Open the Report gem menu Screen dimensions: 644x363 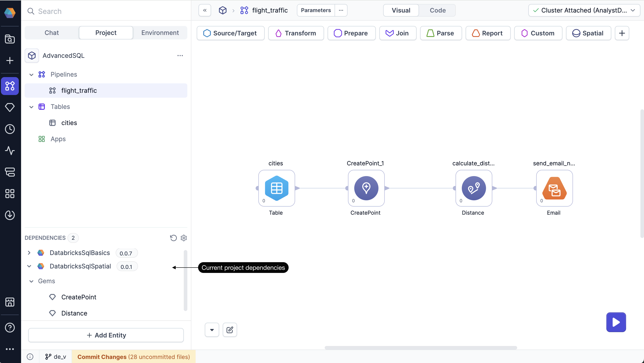[x=488, y=33]
